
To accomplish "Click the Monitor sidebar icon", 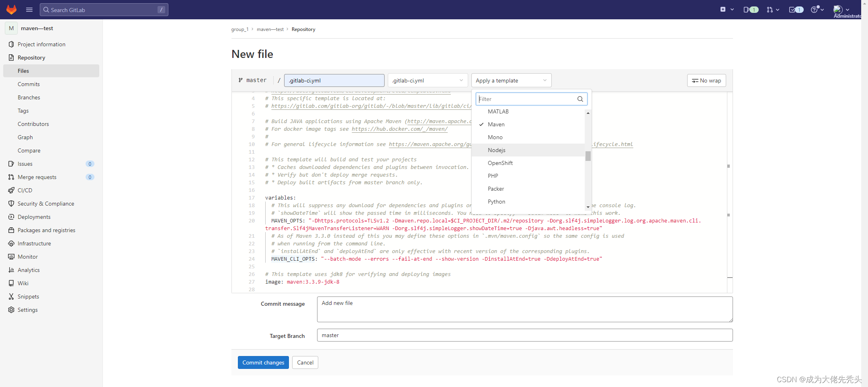I will (x=11, y=257).
